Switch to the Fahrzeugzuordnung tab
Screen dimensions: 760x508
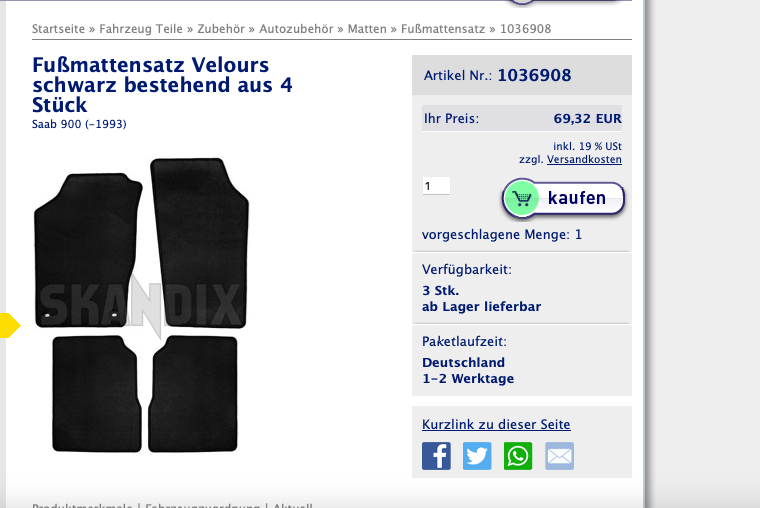click(x=202, y=505)
